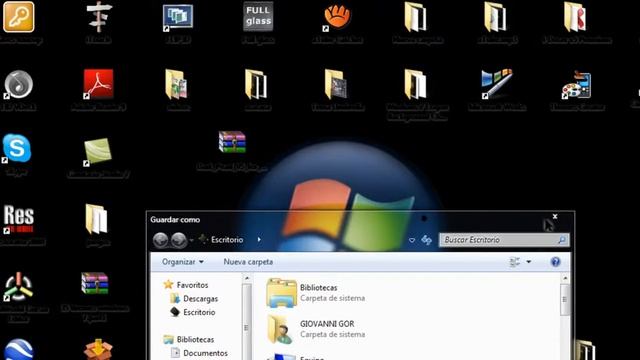640x360 pixels.
Task: Click the search magnifier in Buscar Escritorio
Action: coord(562,240)
